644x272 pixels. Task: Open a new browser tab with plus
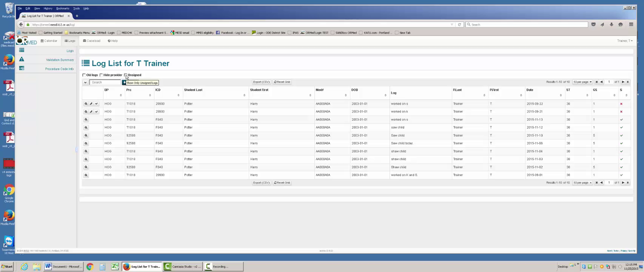coord(77,16)
